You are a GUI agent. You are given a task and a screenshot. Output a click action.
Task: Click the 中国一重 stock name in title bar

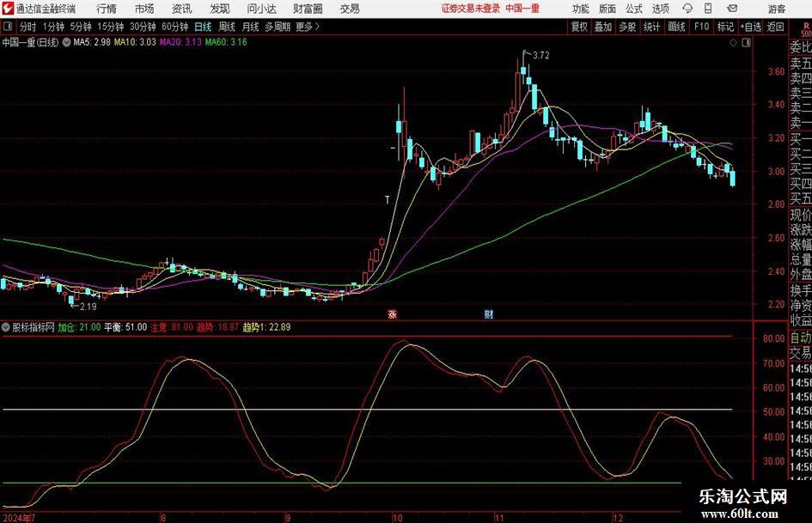pyautogui.click(x=522, y=9)
